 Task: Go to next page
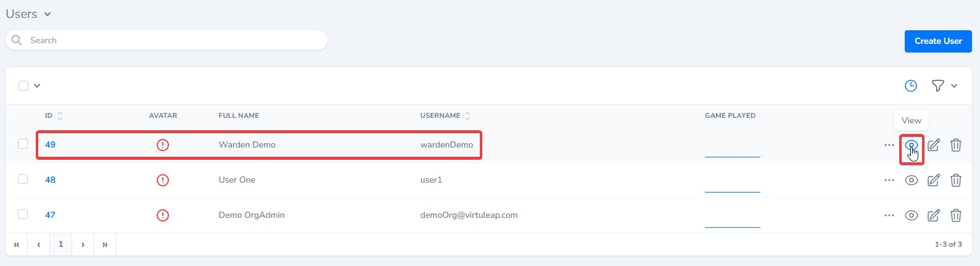[83, 244]
